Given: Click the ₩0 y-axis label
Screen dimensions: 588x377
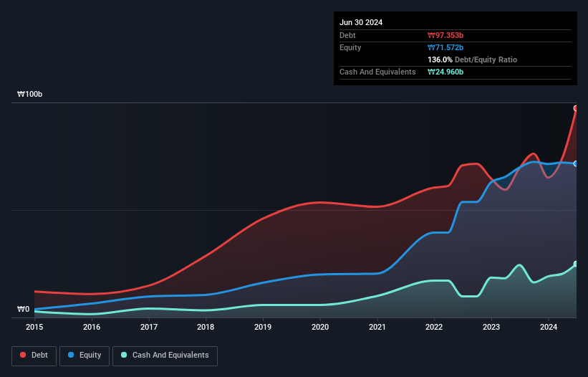Looking at the screenshot, I should (x=23, y=309).
